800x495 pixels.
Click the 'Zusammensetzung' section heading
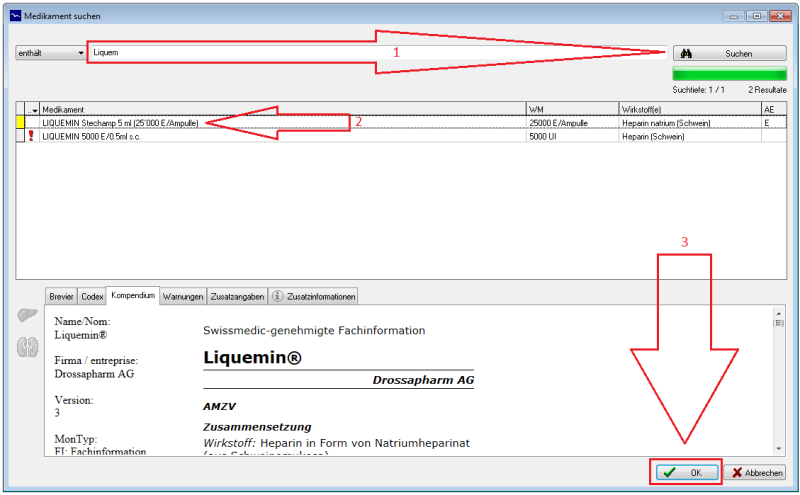(257, 427)
